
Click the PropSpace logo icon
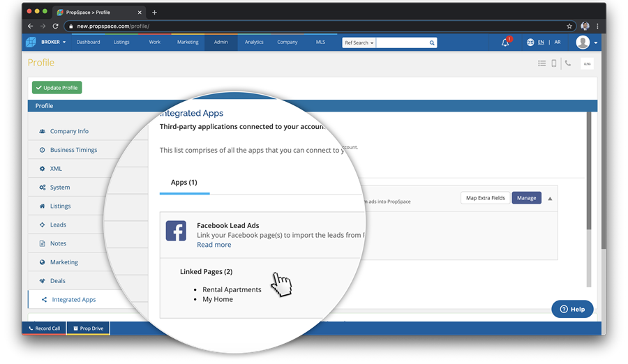coord(31,42)
